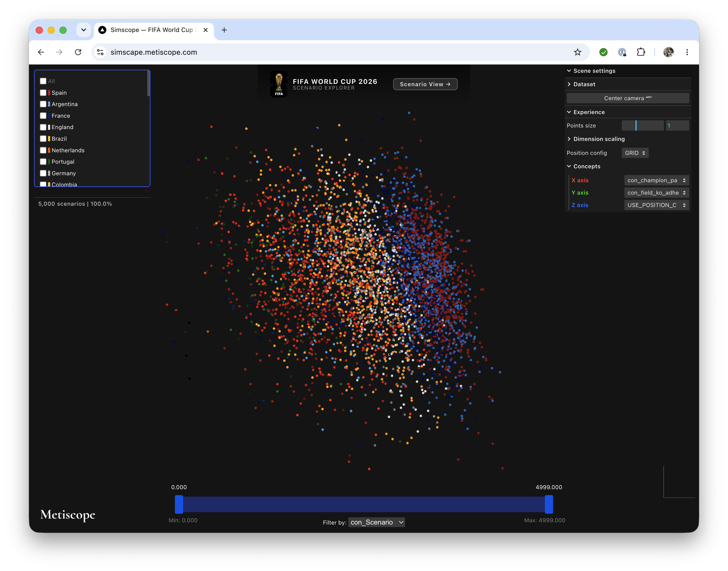
Task: Adjust the Points size slider
Action: 642,126
